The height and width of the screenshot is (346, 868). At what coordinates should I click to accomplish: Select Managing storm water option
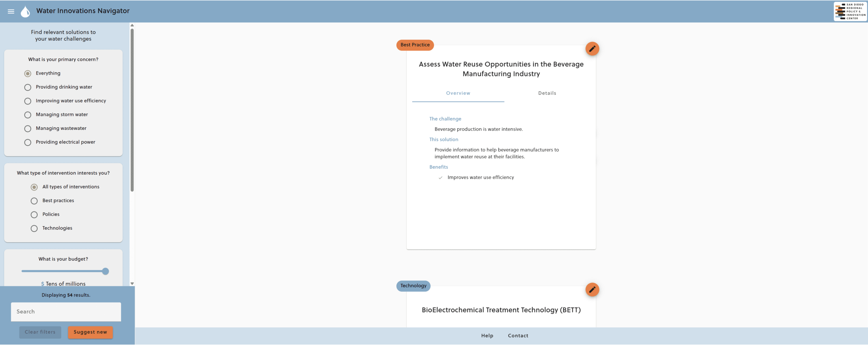(x=28, y=115)
